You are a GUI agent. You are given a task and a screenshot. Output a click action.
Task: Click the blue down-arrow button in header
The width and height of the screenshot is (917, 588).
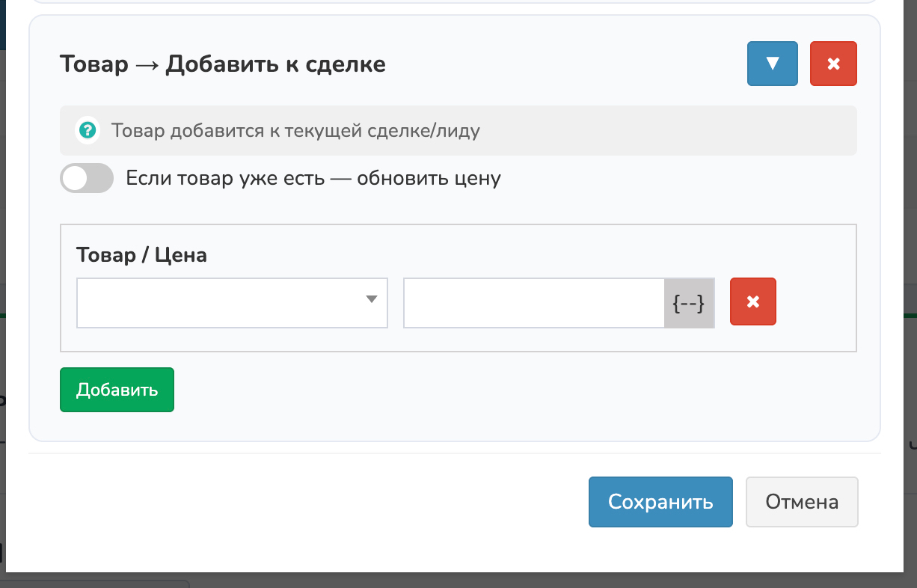pos(773,64)
